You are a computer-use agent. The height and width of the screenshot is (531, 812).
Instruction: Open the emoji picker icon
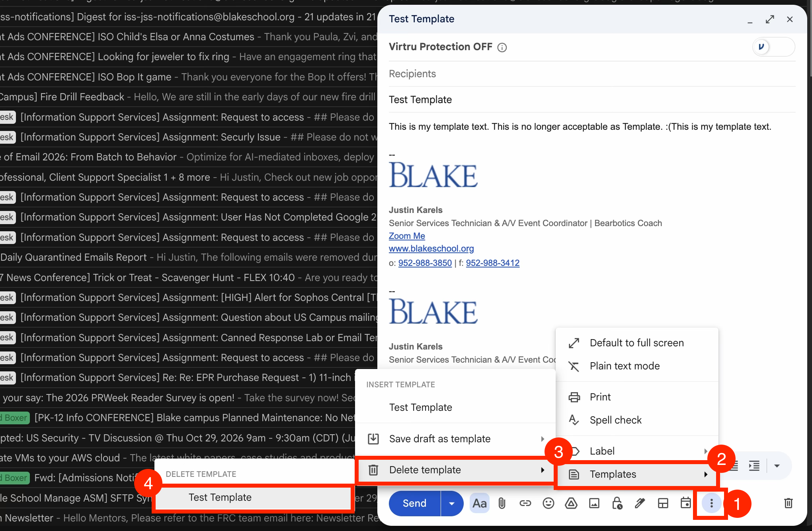[x=548, y=504]
